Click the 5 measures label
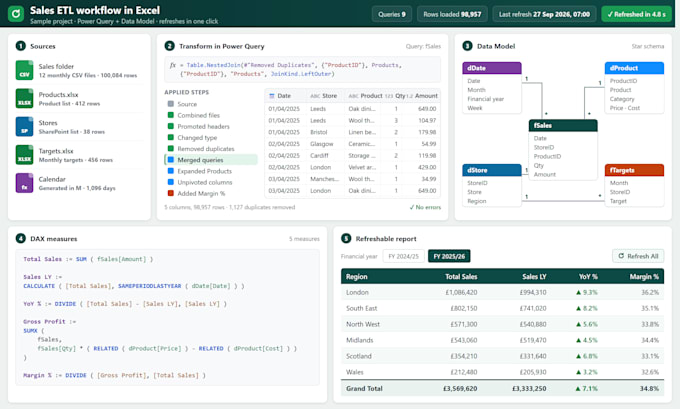The height and width of the screenshot is (409, 680). coord(304,239)
